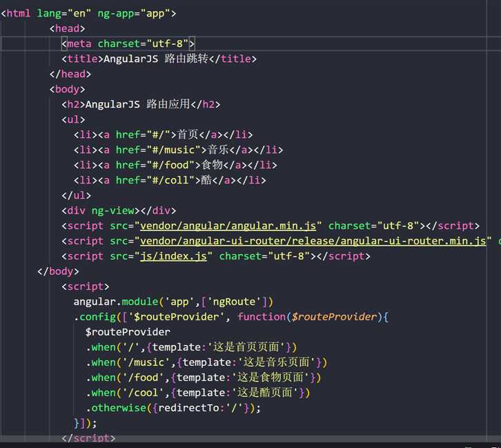The width and height of the screenshot is (501, 448).
Task: Click the .when('/food' template line
Action: click(203, 378)
